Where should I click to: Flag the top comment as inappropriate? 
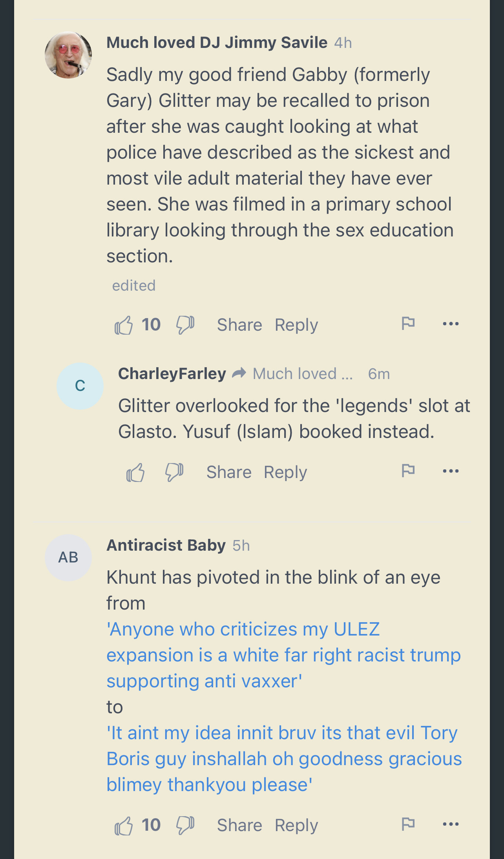(408, 324)
